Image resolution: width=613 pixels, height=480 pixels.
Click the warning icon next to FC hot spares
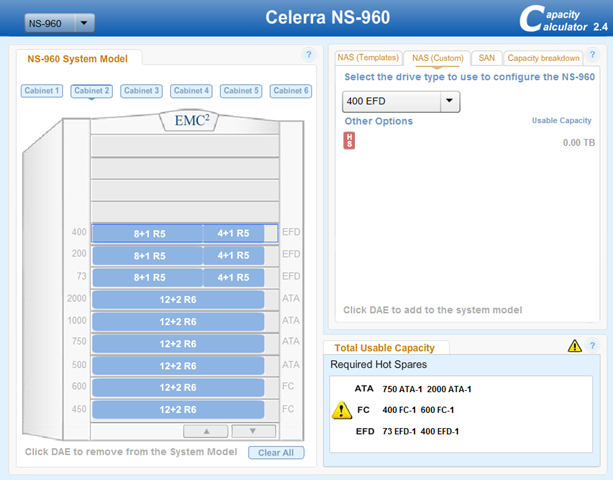tap(342, 410)
